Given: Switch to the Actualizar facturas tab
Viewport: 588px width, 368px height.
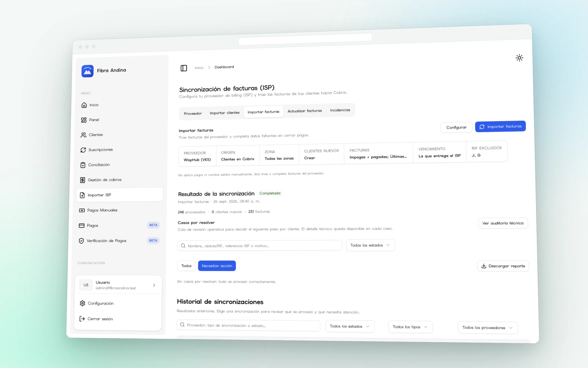Looking at the screenshot, I should pyautogui.click(x=305, y=111).
